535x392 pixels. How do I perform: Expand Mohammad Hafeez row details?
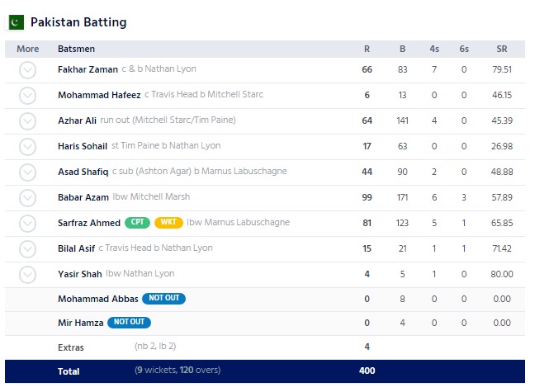click(28, 96)
